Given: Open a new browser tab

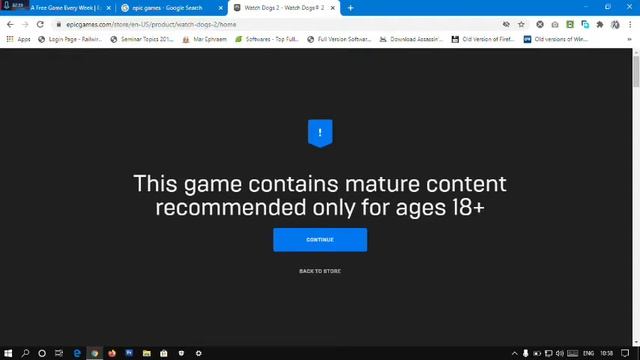Looking at the screenshot, I should pyautogui.click(x=351, y=8).
